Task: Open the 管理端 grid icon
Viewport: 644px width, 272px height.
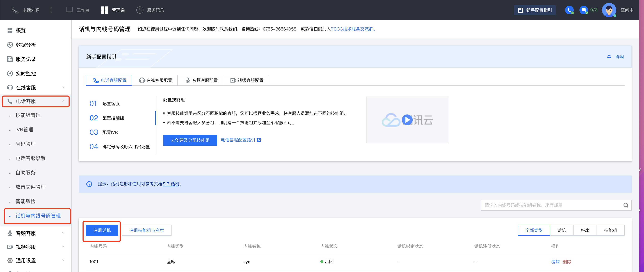Action: tap(104, 10)
